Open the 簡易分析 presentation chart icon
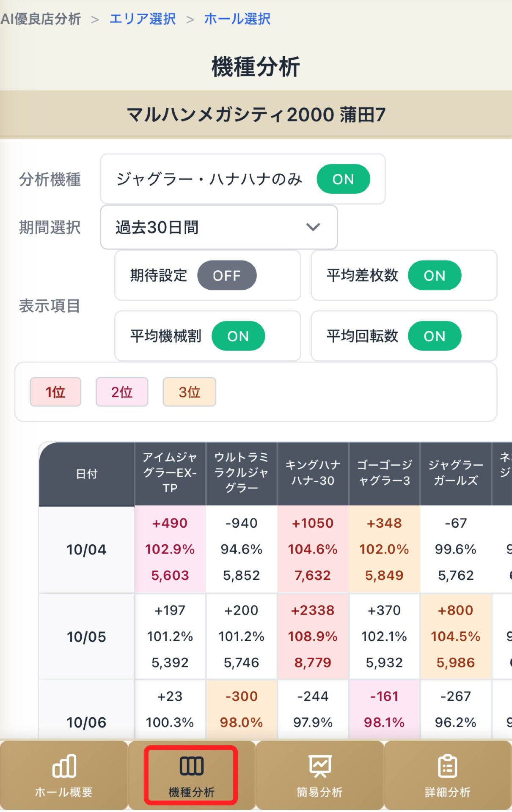The image size is (512, 812). (320, 766)
